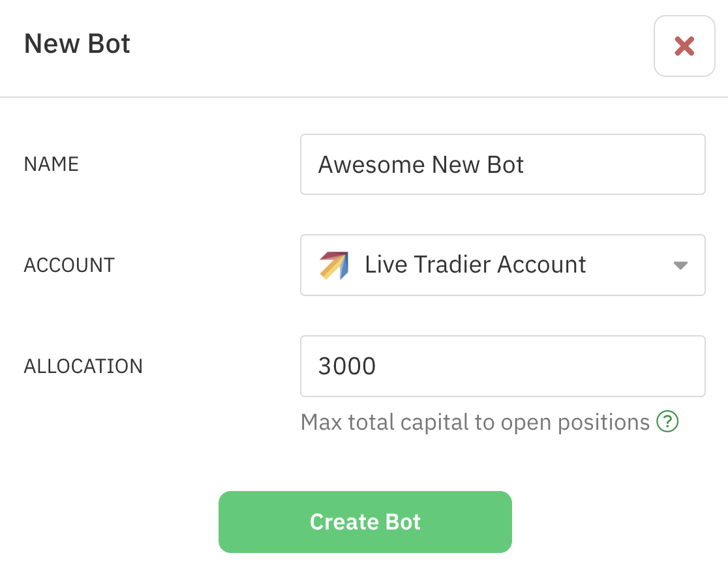Open the Account dropdown

coord(502,265)
